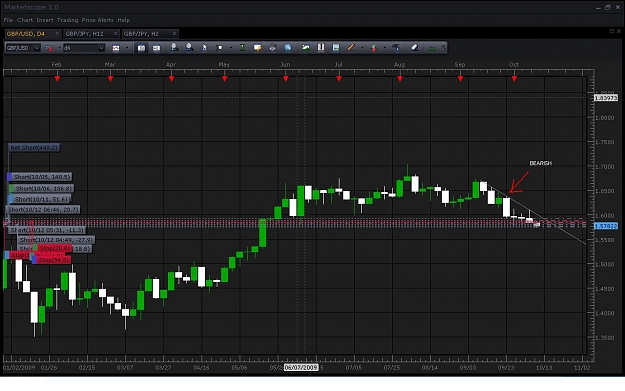Click the white vertical bars icon
Screen dimensions: 625x391
[321, 48]
